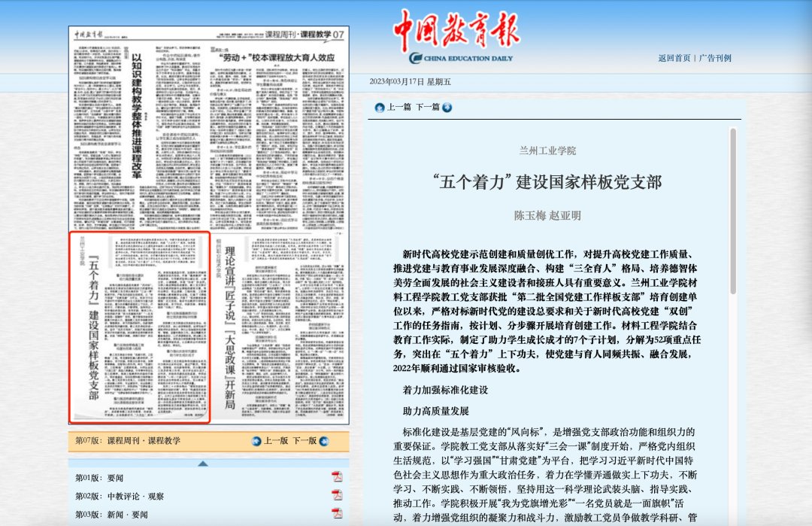
Task: Click the China Education Daily logo
Action: [x=457, y=38]
